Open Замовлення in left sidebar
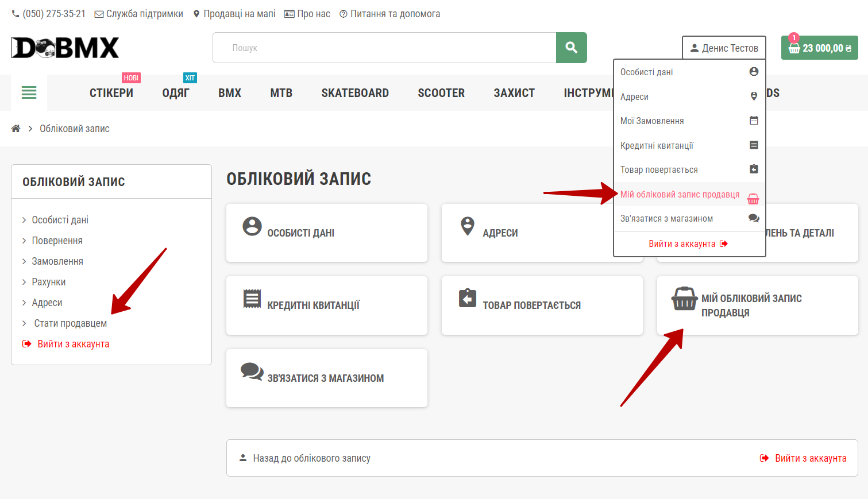Image resolution: width=868 pixels, height=499 pixels. point(57,261)
